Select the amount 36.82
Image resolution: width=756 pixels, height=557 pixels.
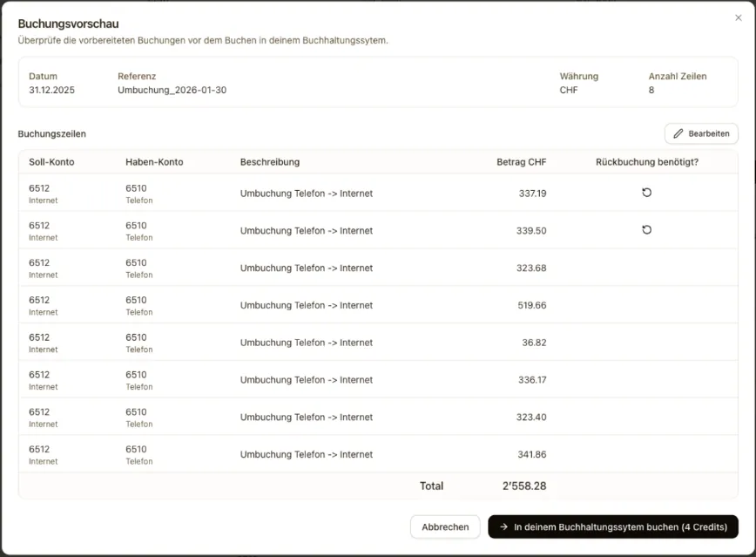coord(534,343)
